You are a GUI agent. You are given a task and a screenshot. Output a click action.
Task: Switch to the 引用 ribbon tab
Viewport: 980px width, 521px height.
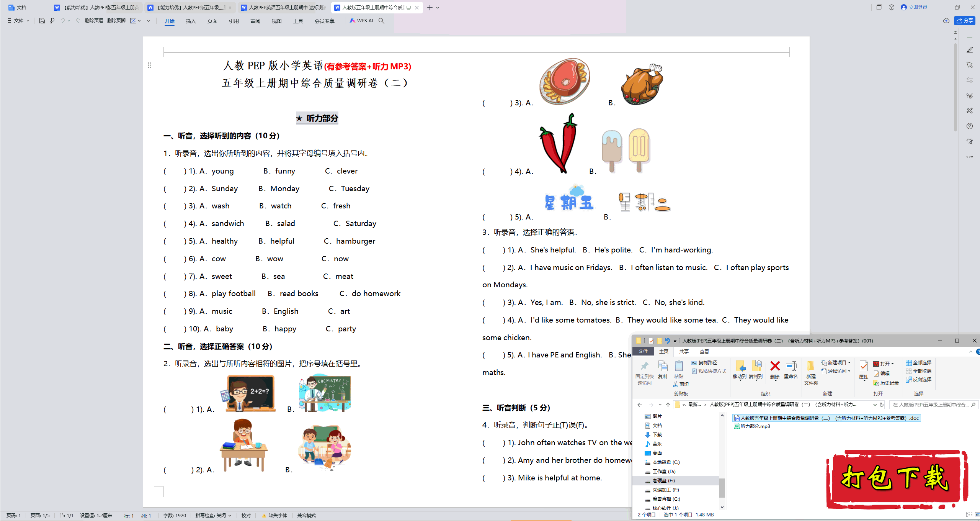[234, 21]
